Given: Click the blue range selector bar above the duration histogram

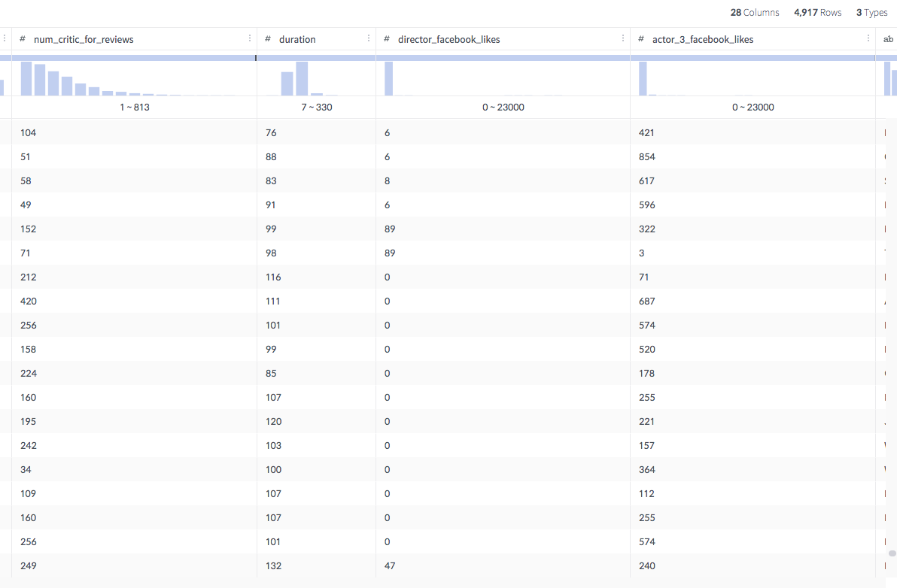Looking at the screenshot, I should point(316,58).
